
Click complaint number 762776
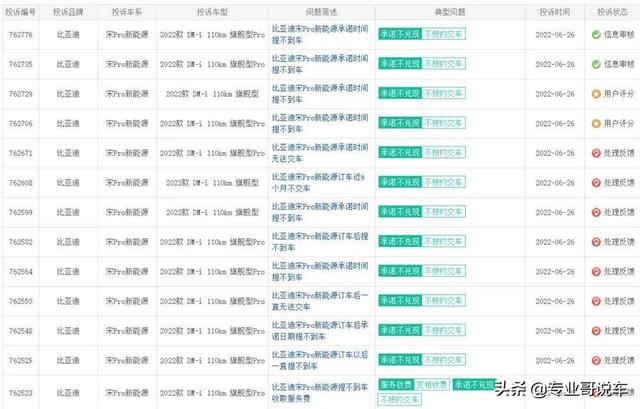[20, 35]
